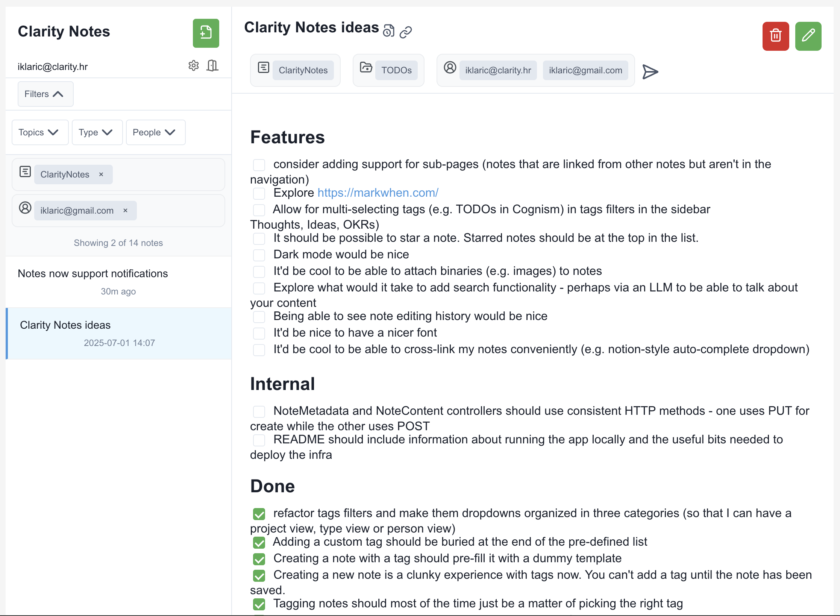
Task: Click the Internal heading
Action: pos(282,384)
